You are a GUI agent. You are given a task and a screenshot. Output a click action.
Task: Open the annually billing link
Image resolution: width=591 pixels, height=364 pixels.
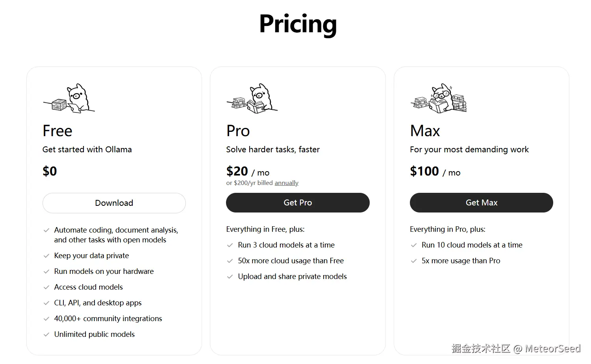click(x=286, y=183)
